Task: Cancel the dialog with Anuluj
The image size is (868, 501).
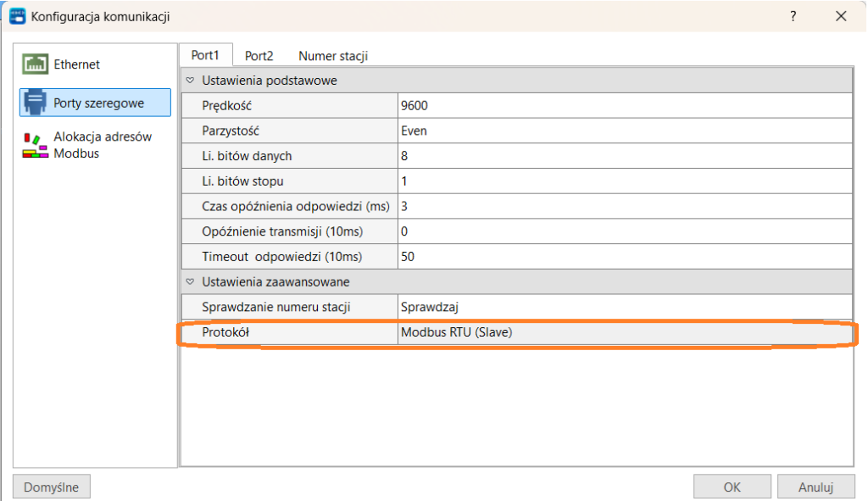Action: pyautogui.click(x=816, y=487)
